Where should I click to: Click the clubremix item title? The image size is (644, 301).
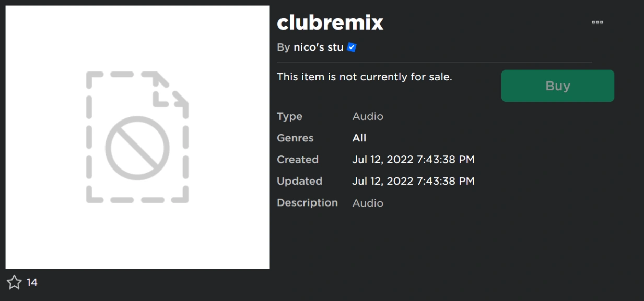point(330,22)
